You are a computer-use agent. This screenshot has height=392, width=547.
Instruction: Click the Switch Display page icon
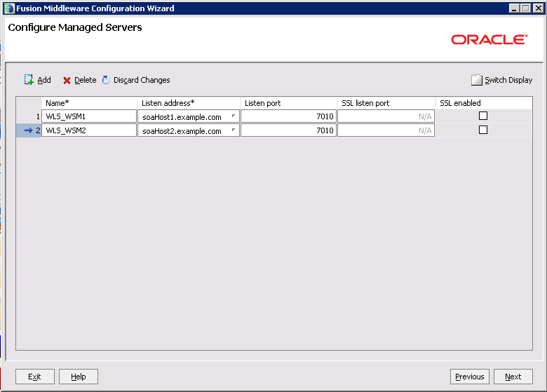[477, 80]
